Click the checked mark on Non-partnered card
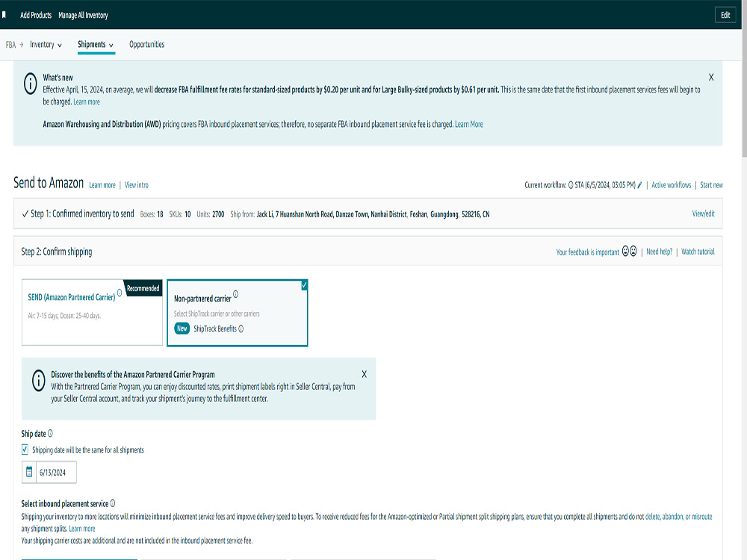Viewport: 747px width, 560px height. pyautogui.click(x=304, y=285)
